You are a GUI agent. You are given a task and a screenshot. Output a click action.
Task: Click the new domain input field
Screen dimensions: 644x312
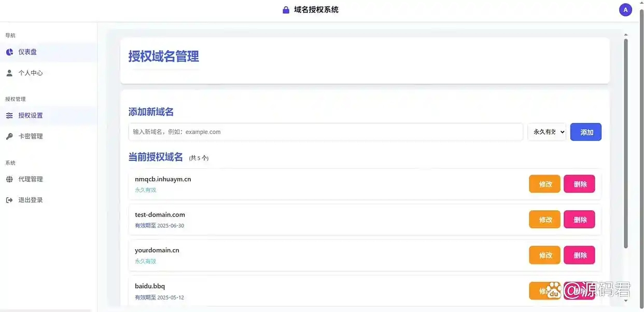coord(326,131)
